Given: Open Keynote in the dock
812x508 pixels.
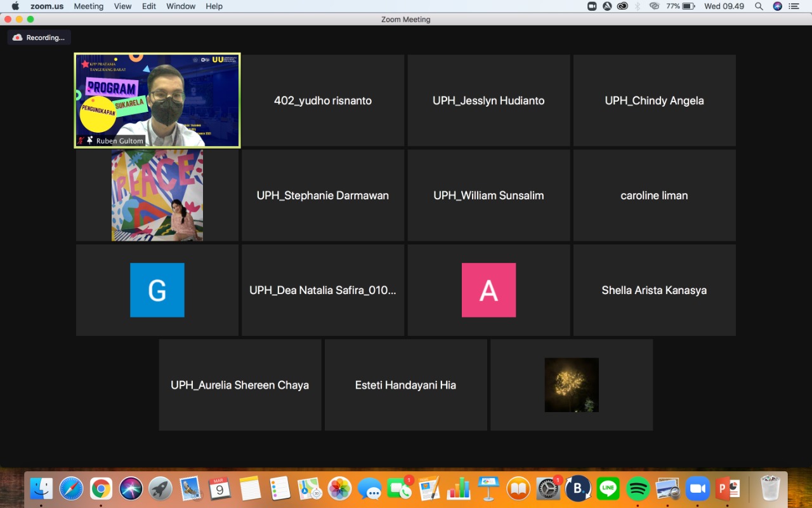Looking at the screenshot, I should (488, 488).
